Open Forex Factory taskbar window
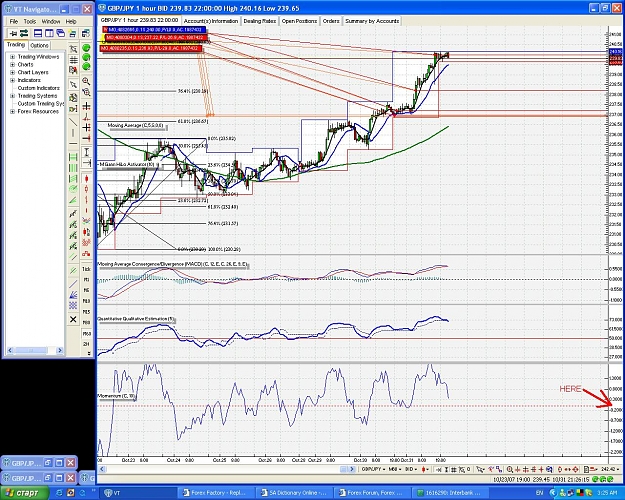This screenshot has width=625, height=500. point(216,493)
